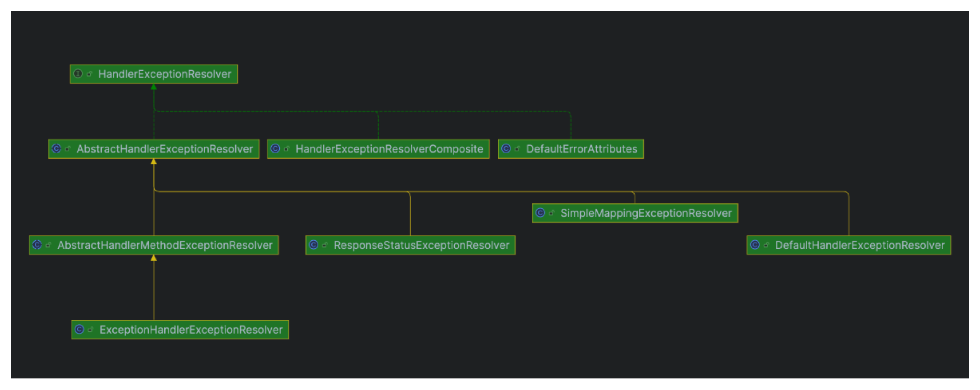This screenshot has height=390, width=980.
Task: Select the DefaultHandlerExceptionResolver class node
Action: click(859, 245)
